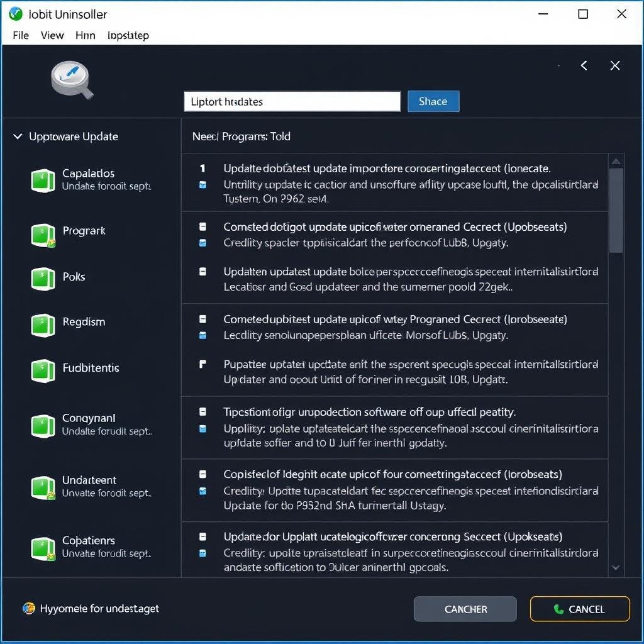Click 'Updater and oœut Uditl' line
The image size is (644, 644).
pos(365,379)
